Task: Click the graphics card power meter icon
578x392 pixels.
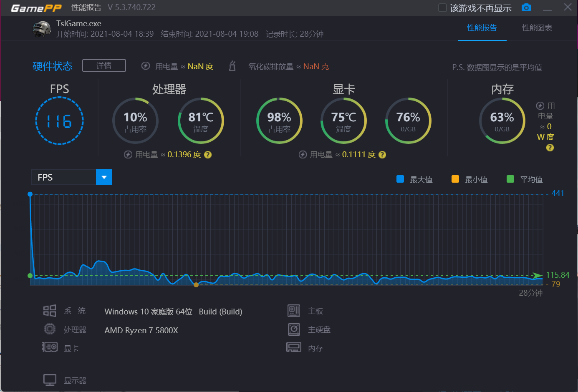Action: (303, 155)
